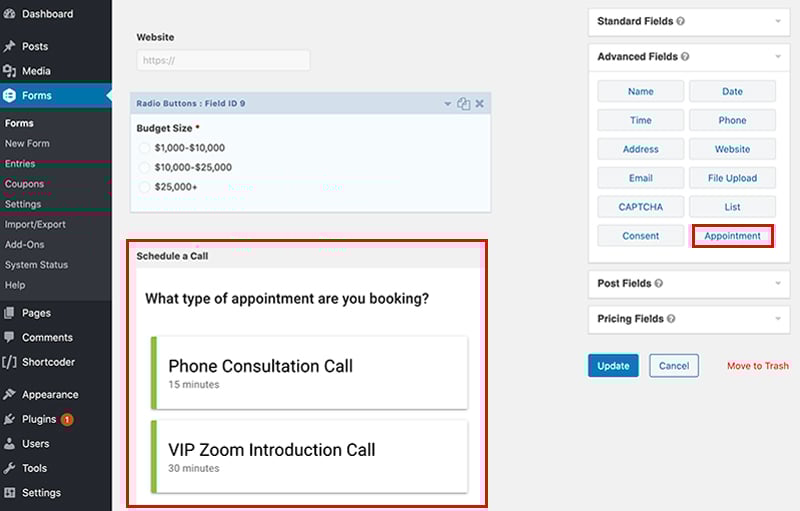Click the Schedule a Call field label

tap(172, 256)
